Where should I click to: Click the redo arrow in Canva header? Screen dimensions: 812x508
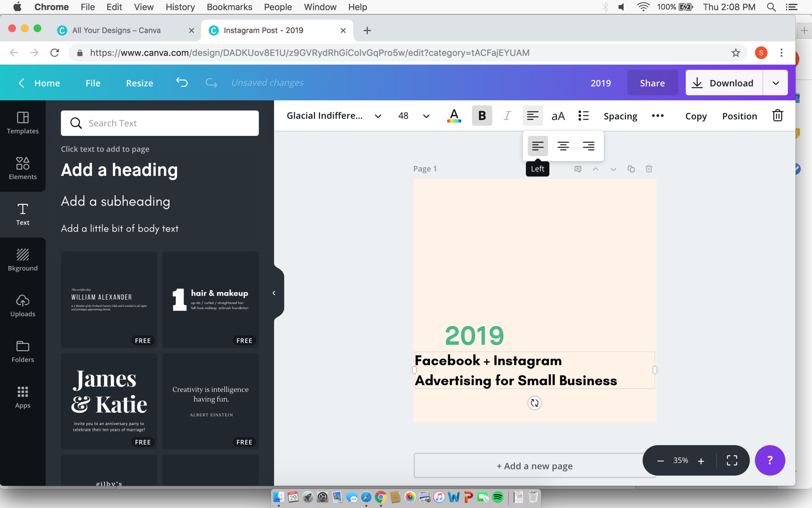click(211, 83)
